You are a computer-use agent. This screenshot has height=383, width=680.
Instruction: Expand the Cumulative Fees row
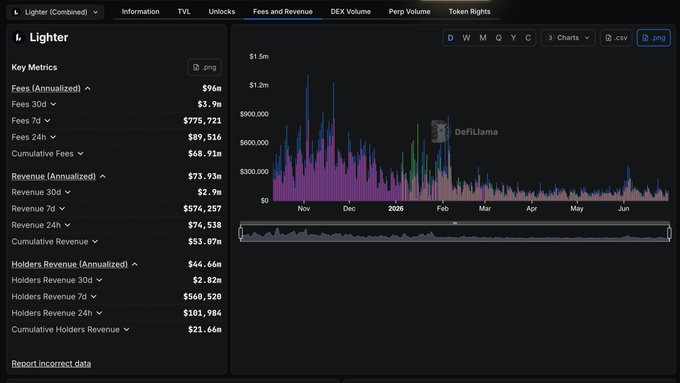81,154
